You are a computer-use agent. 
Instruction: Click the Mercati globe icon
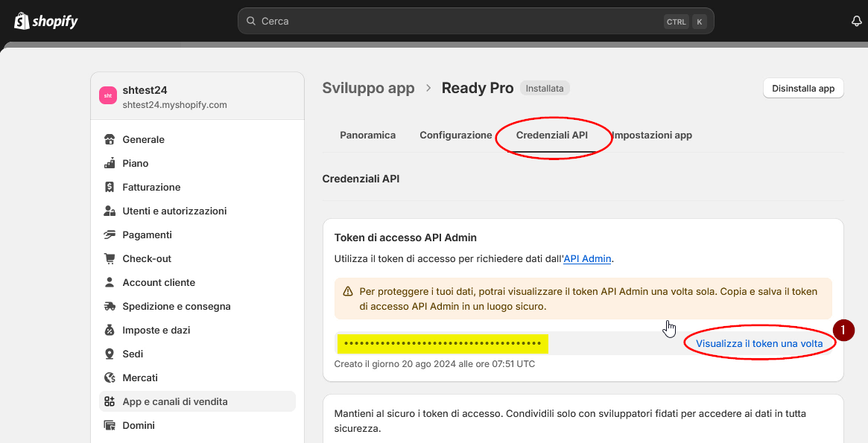[x=110, y=377]
